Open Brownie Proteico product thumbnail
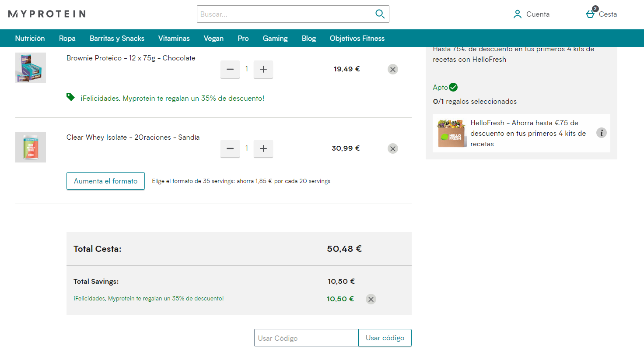Screen dimensions: 644x360 pyautogui.click(x=31, y=68)
